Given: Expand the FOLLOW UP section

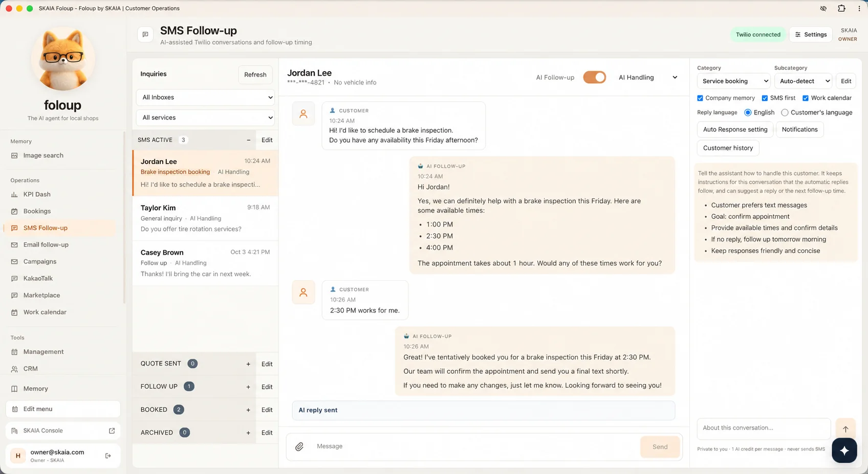Looking at the screenshot, I should tap(248, 387).
